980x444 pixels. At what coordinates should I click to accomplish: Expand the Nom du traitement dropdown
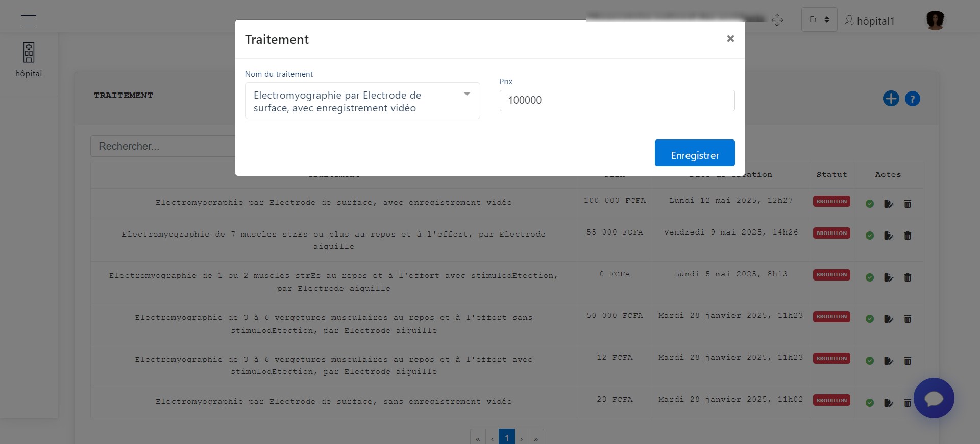tap(362, 101)
